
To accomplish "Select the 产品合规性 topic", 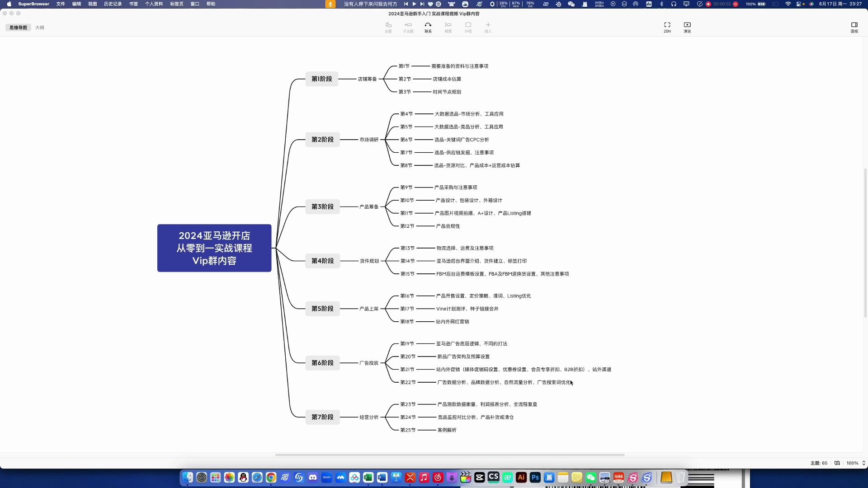I will (448, 226).
